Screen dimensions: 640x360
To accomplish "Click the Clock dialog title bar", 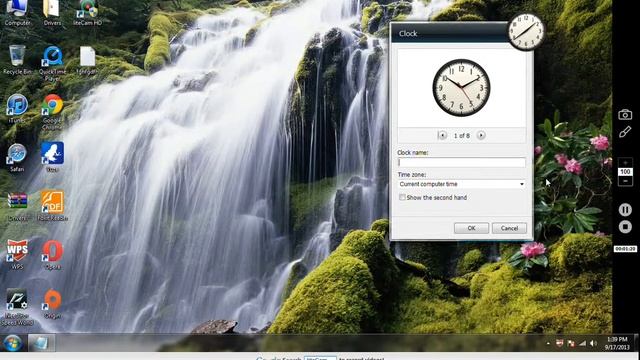I will click(449, 33).
